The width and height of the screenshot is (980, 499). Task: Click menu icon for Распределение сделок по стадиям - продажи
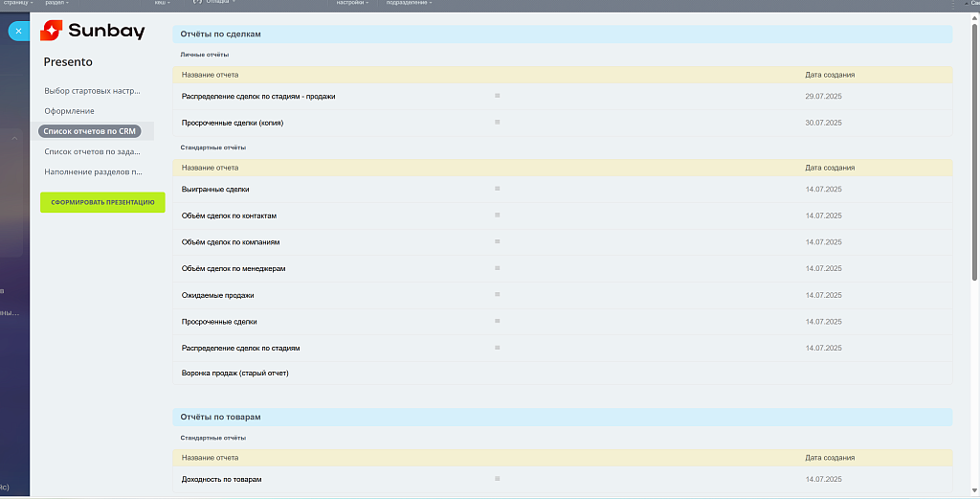click(498, 96)
